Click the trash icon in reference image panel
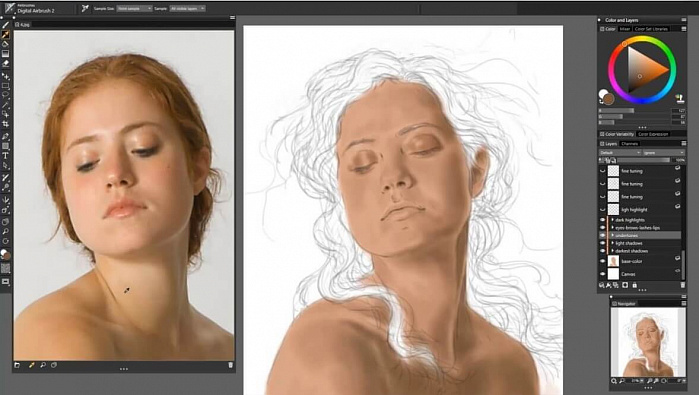 (230, 365)
